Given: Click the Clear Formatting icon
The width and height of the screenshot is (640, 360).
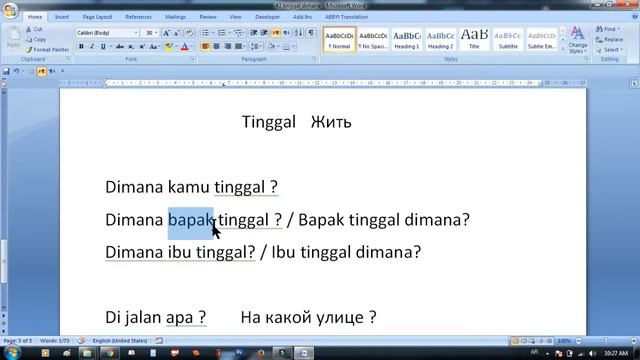Looking at the screenshot, I should tap(189, 33).
